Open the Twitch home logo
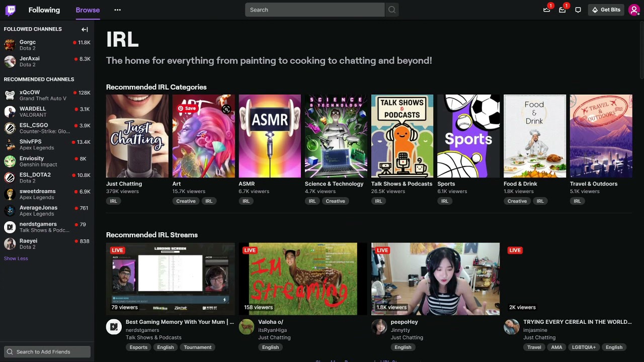This screenshot has width=644, height=362. tap(10, 10)
